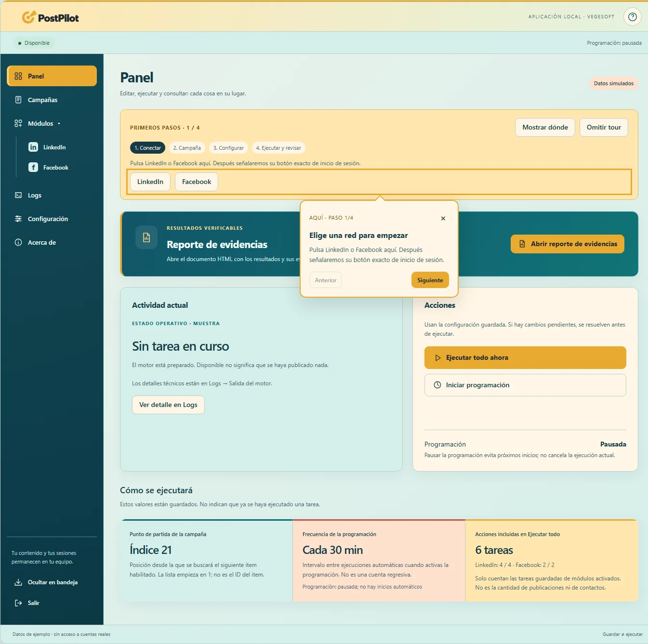This screenshot has width=648, height=644.
Task: Go to Campañas in sidebar
Action: [52, 100]
